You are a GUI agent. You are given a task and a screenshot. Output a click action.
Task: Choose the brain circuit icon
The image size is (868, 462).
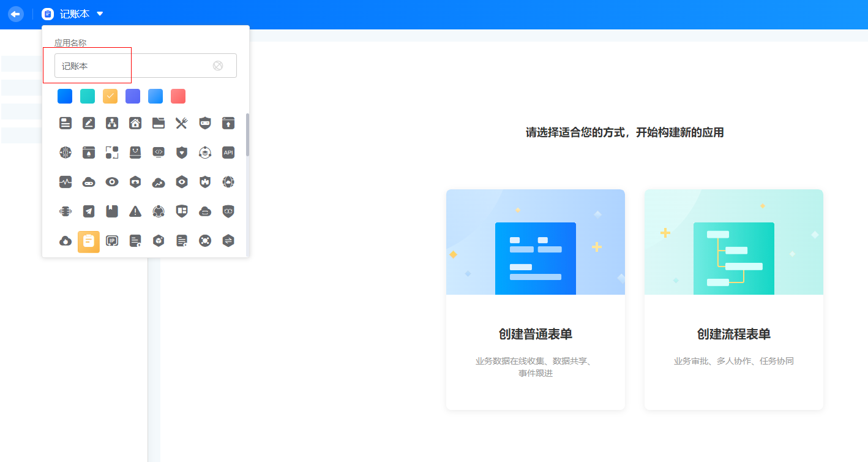pyautogui.click(x=65, y=153)
